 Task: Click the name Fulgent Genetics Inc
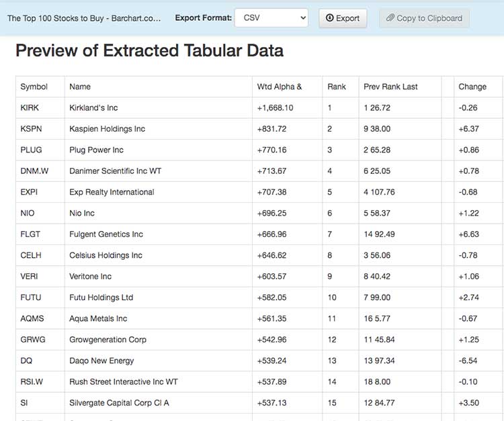coord(106,234)
